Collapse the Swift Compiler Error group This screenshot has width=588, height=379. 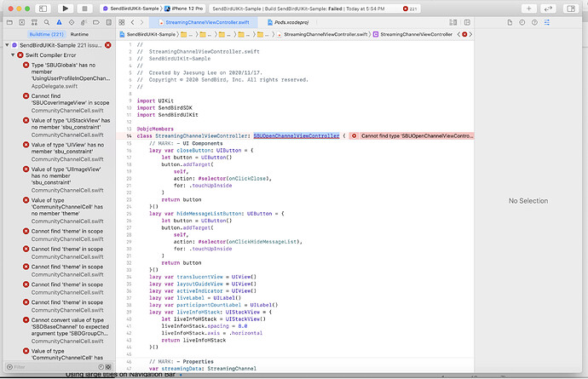click(x=14, y=55)
